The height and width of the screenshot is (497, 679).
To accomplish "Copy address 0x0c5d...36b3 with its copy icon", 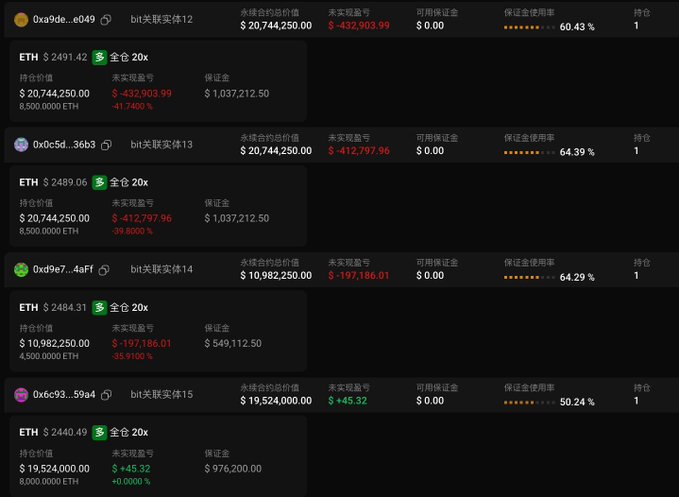I will click(106, 145).
